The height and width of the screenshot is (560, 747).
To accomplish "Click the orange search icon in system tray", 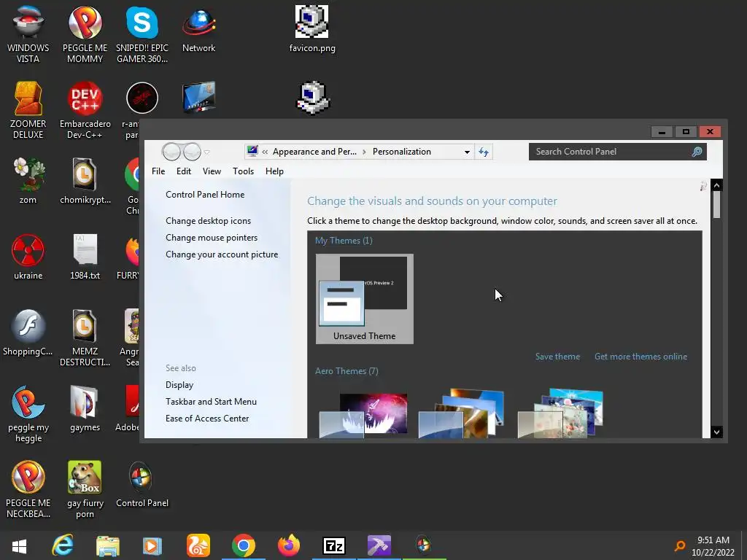I will tap(680, 546).
